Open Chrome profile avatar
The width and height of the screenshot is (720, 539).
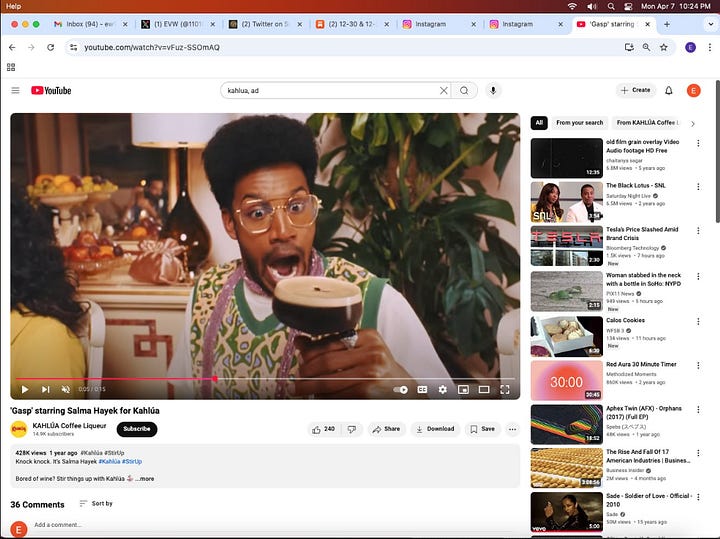click(690, 47)
